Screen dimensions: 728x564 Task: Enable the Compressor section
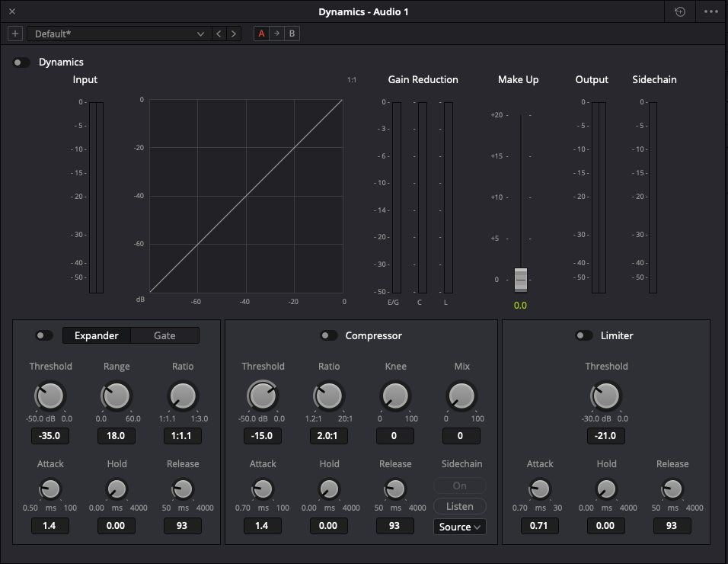329,335
